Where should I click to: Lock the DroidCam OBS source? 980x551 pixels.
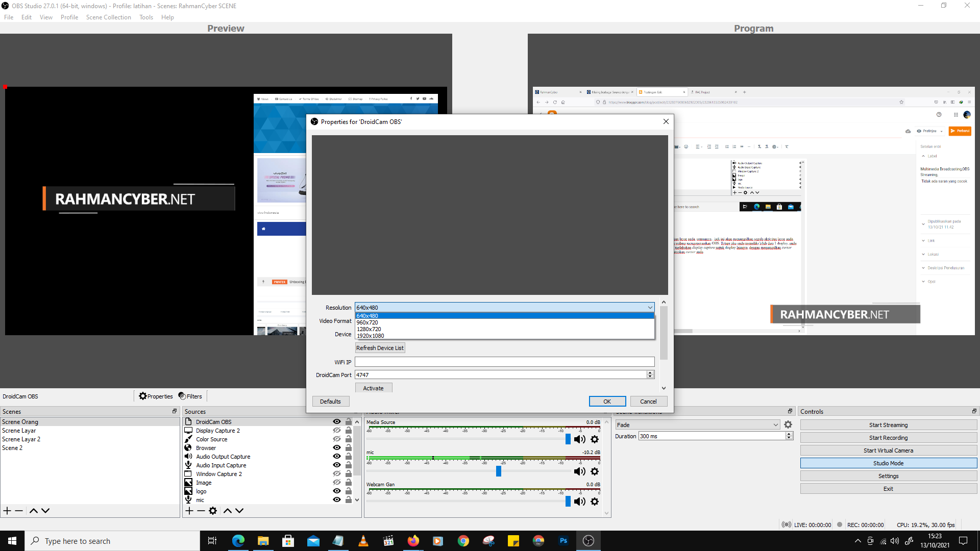pos(349,422)
